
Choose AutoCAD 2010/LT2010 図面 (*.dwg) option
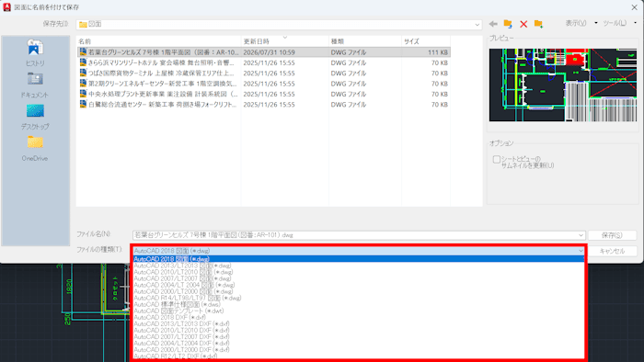pyautogui.click(x=359, y=272)
